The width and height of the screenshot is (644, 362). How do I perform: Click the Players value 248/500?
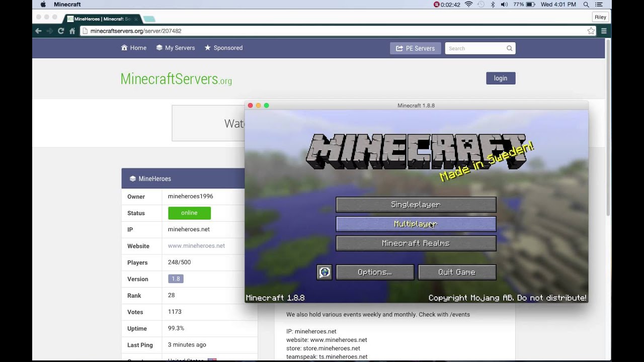(x=179, y=262)
